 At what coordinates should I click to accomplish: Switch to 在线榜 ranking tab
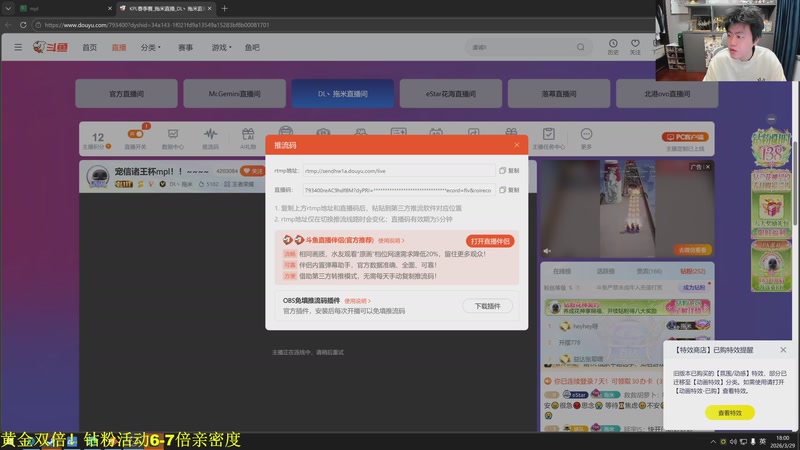coord(562,271)
